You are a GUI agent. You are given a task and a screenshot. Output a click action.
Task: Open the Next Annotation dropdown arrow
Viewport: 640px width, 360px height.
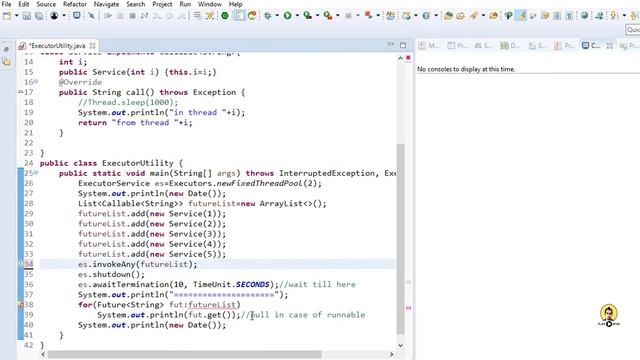click(x=624, y=16)
